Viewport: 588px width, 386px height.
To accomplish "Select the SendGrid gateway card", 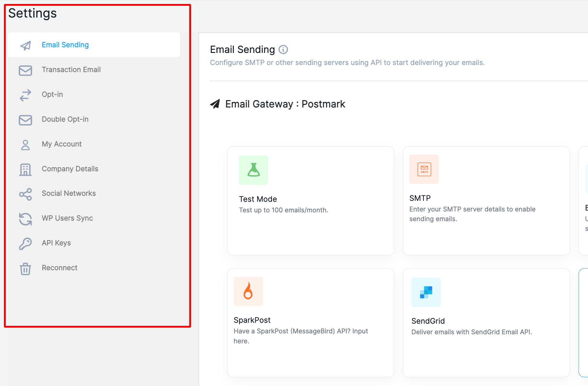I will tap(486, 322).
